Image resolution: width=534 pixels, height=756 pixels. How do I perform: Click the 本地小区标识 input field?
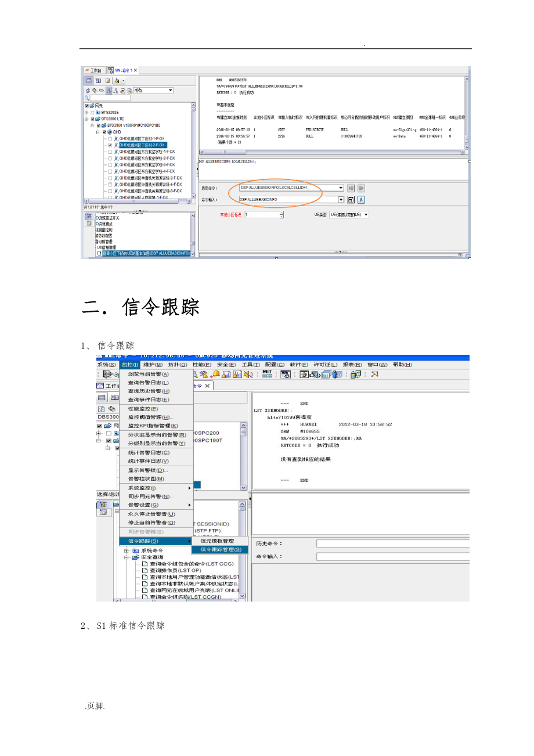262,214
